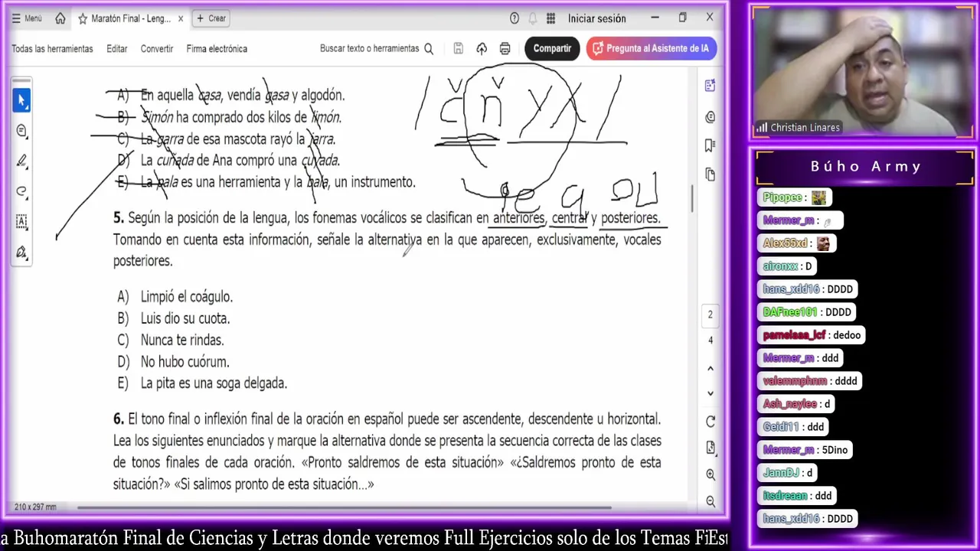The height and width of the screenshot is (551, 980).
Task: Choose the highlighter pen tool
Action: 21,161
